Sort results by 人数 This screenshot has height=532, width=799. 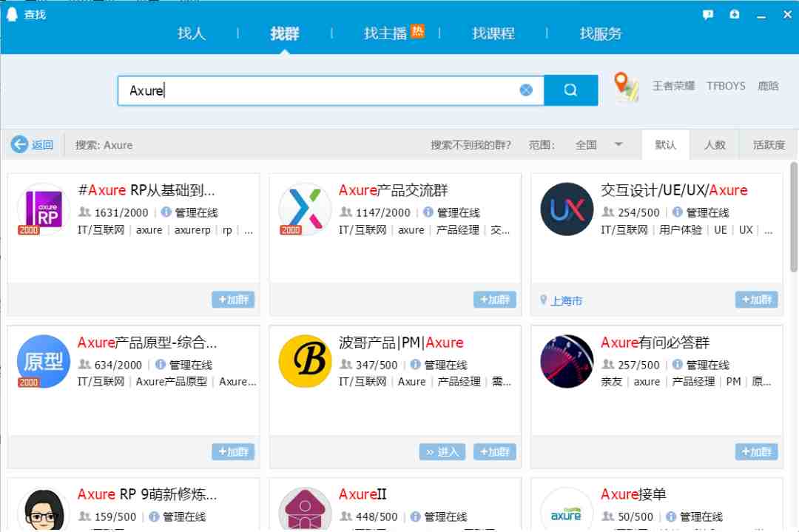click(x=715, y=145)
